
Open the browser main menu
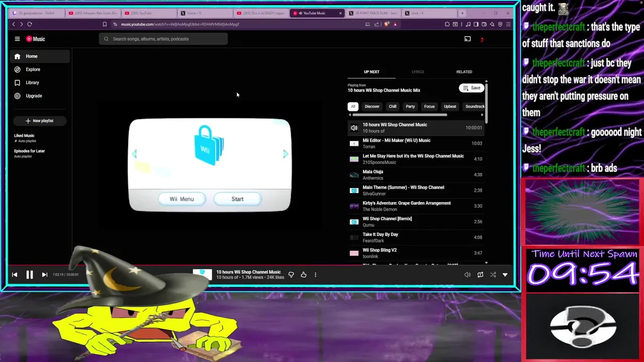(x=508, y=24)
